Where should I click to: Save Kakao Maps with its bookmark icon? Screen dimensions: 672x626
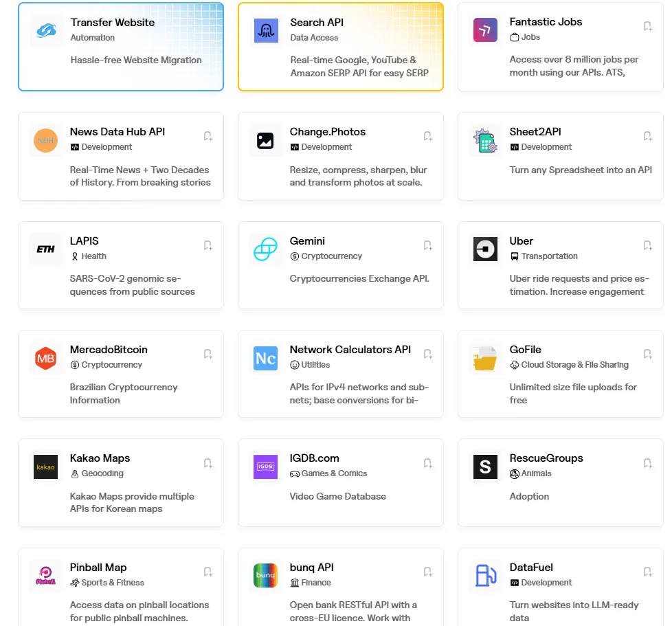click(x=208, y=463)
